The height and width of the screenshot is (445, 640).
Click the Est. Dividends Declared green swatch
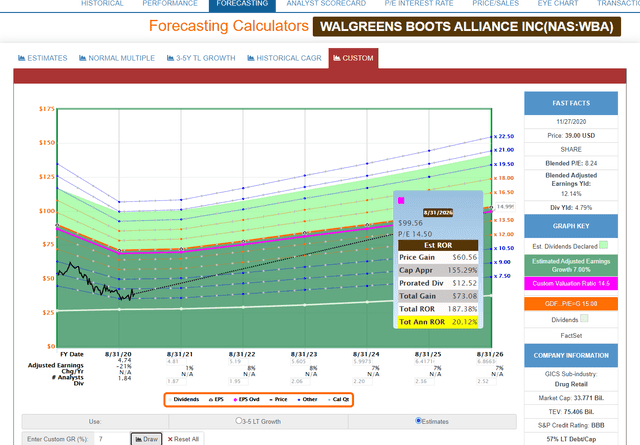tap(603, 245)
